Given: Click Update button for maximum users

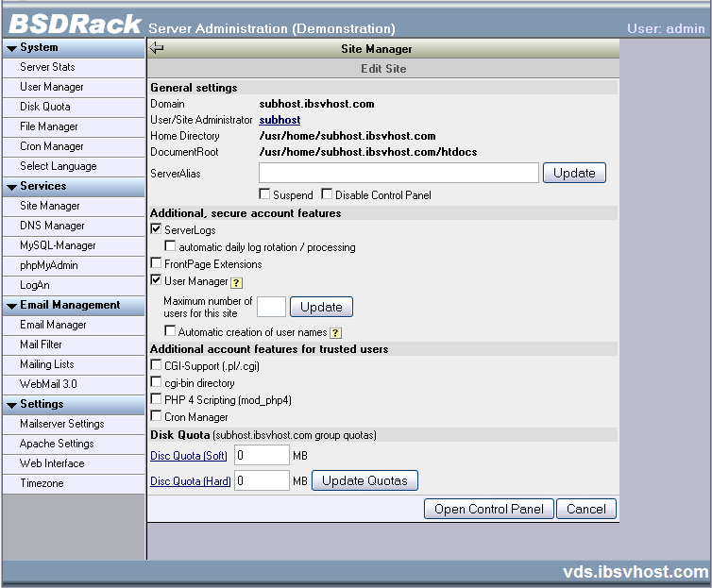Looking at the screenshot, I should click(x=321, y=307).
